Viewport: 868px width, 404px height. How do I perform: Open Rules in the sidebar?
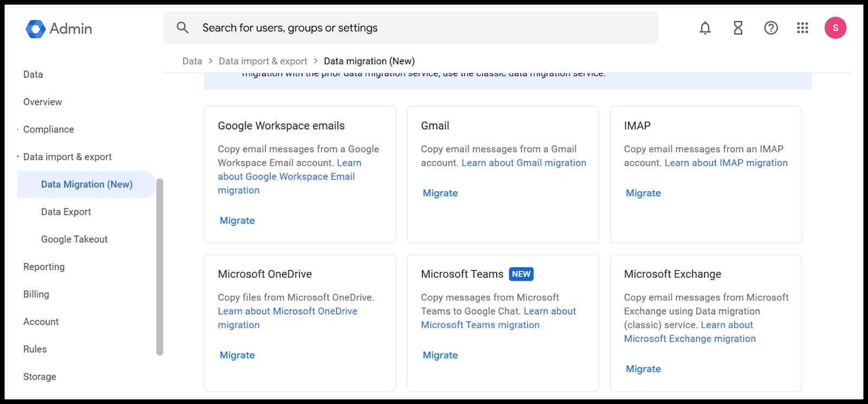35,349
